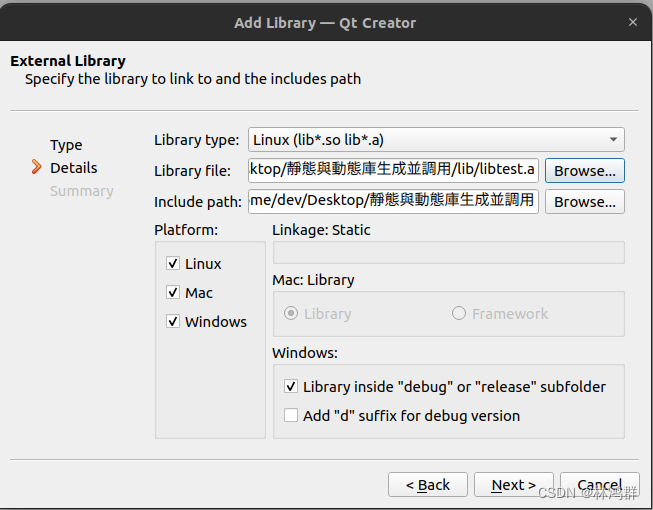Browse for the library file
The image size is (653, 510).
pyautogui.click(x=585, y=170)
